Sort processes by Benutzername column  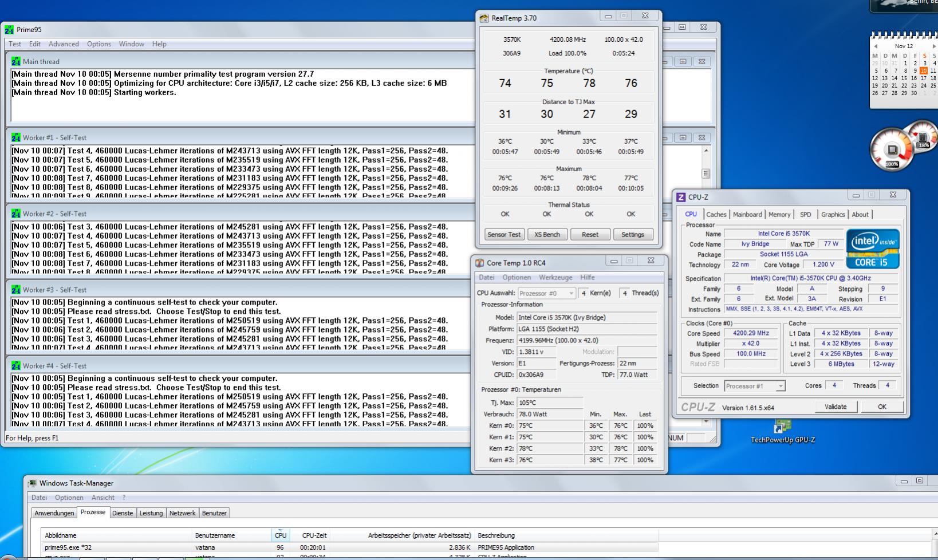coord(231,536)
